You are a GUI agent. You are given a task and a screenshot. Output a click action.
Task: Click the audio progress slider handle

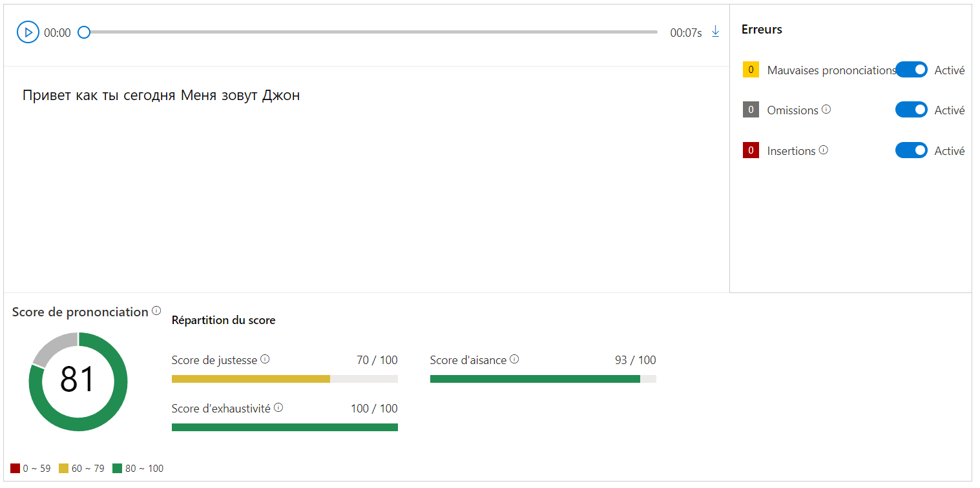pyautogui.click(x=84, y=32)
